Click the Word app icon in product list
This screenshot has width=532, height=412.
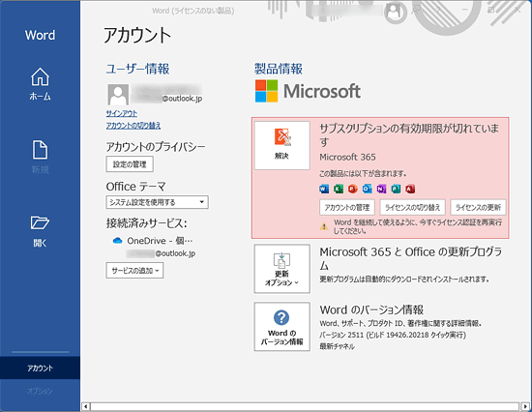click(x=324, y=189)
